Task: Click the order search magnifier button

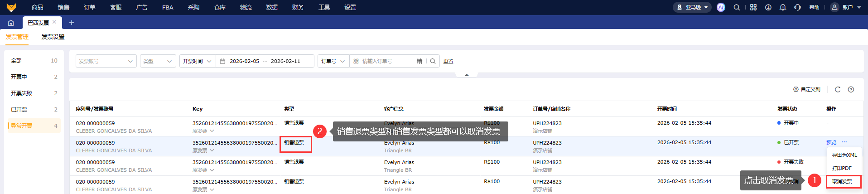Action: (x=433, y=61)
